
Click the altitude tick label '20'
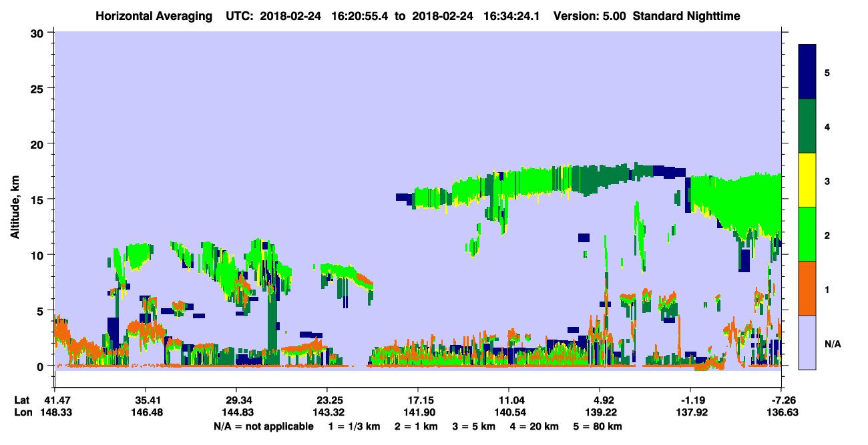[x=39, y=144]
